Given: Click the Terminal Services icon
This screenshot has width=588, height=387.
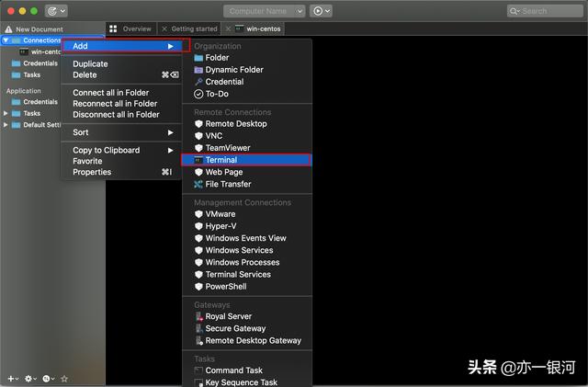Looking at the screenshot, I should 198,274.
